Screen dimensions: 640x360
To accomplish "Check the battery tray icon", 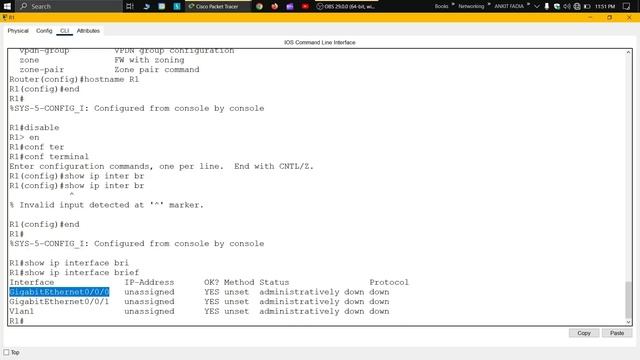I will pos(587,6).
